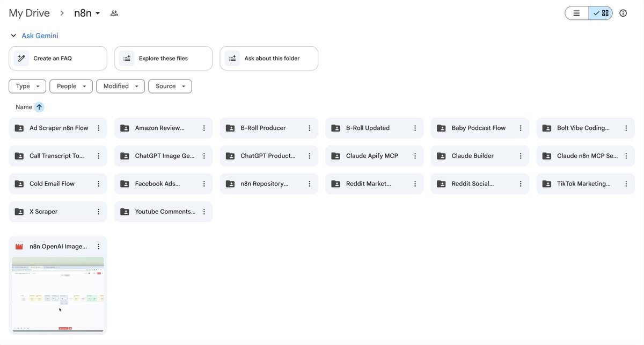644x345 pixels.
Task: Open the folder details info icon
Action: pos(623,13)
